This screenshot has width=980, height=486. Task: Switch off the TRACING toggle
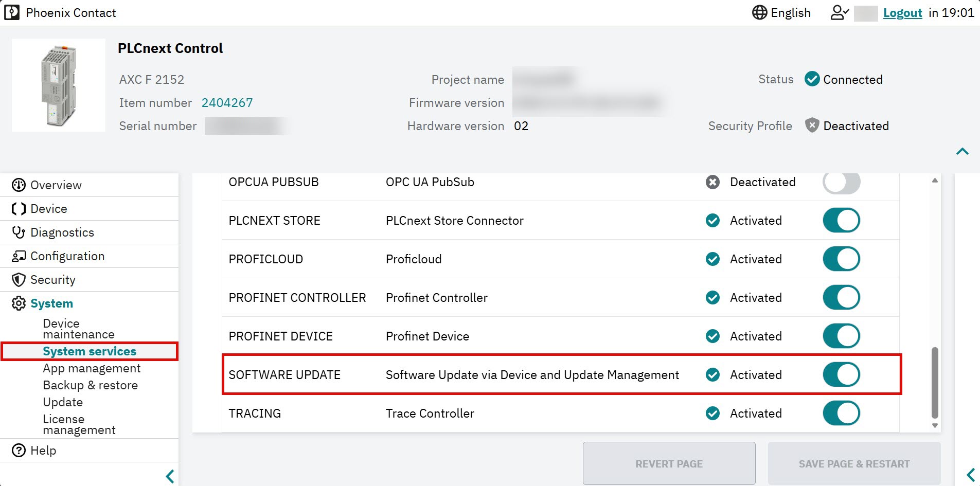[x=841, y=413]
